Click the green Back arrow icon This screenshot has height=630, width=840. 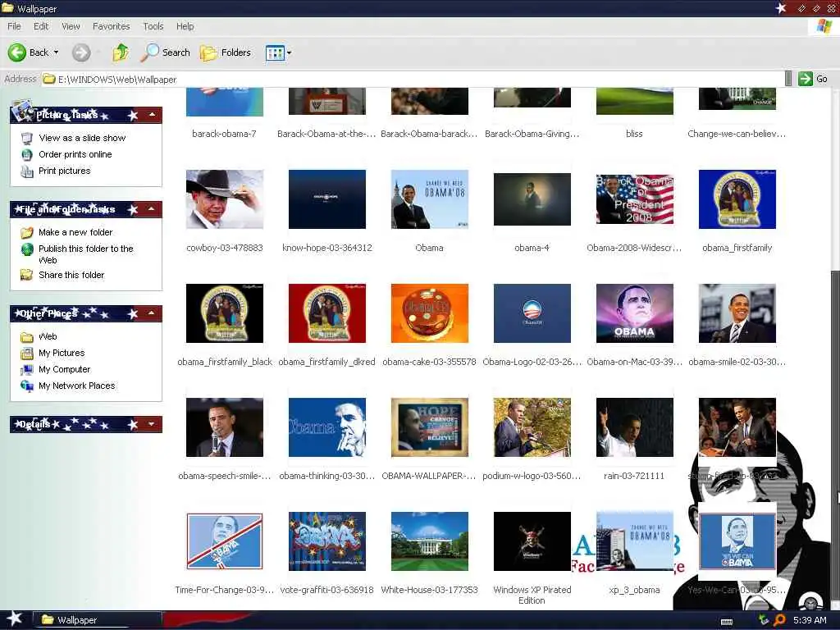(x=16, y=52)
